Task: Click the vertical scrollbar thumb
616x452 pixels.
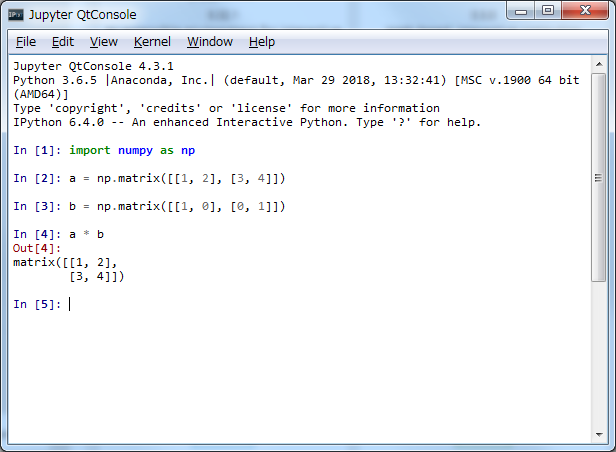Action: tap(599, 178)
